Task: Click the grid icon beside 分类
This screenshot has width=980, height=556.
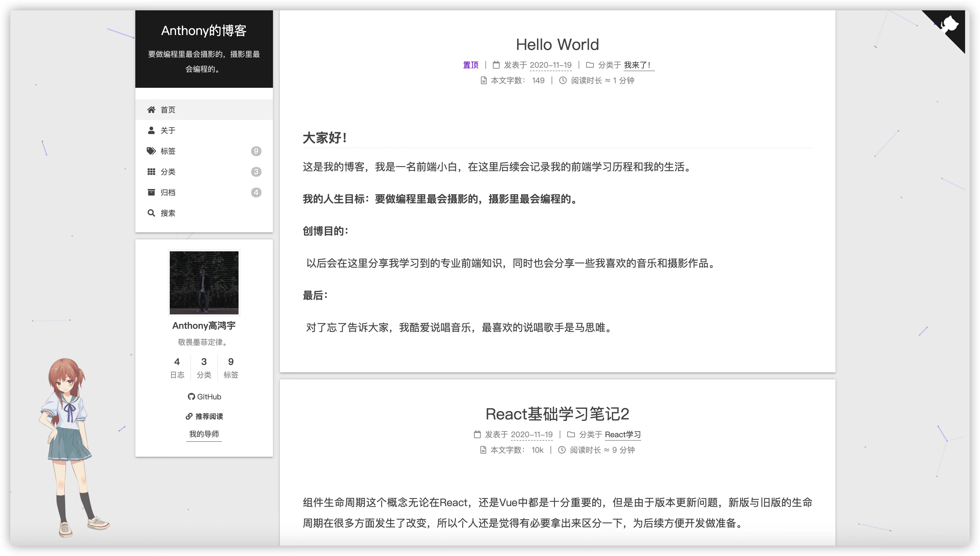Action: pos(151,172)
